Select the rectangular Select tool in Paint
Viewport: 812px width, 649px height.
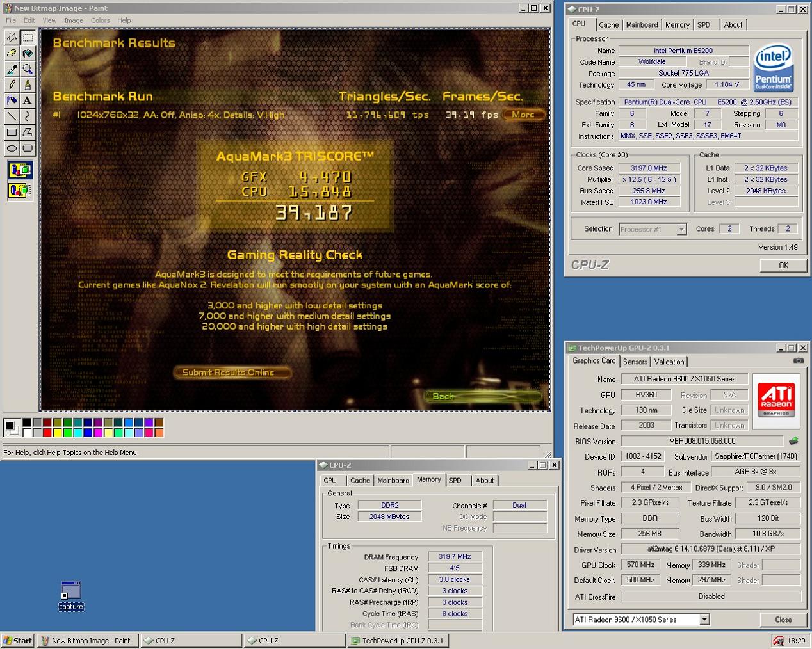28,38
